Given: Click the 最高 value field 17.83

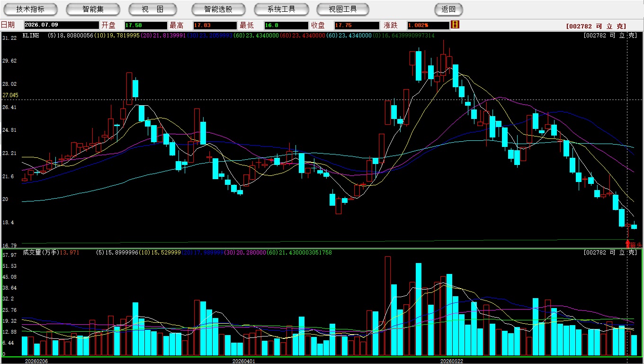Looking at the screenshot, I should point(215,25).
